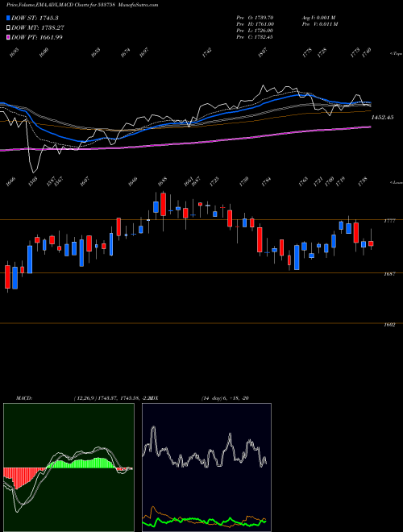This screenshot has height=532, width=403.
Task: Click the 1725 low price label
Action: pyautogui.click(x=214, y=181)
